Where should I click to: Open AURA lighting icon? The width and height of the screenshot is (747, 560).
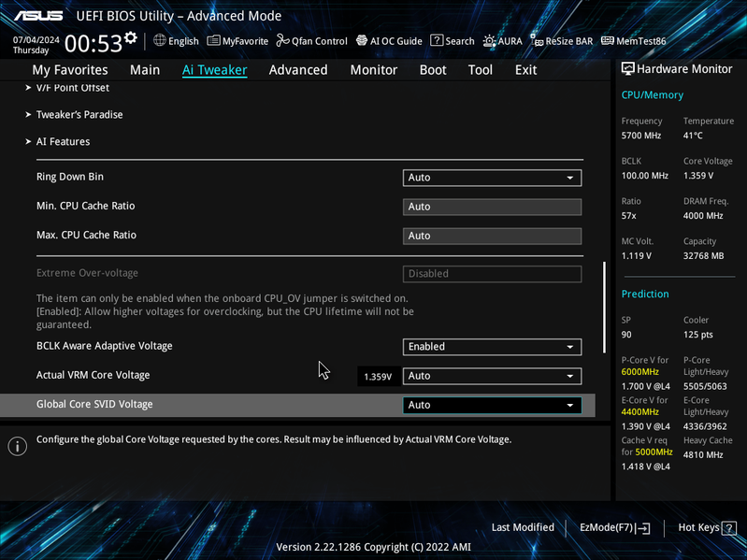tap(489, 41)
